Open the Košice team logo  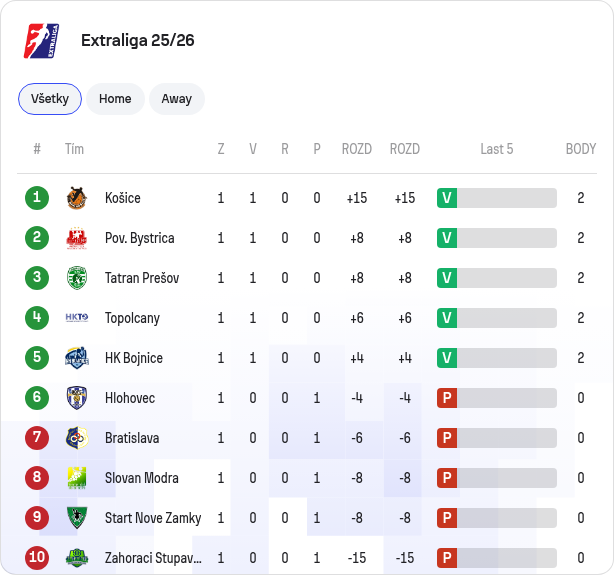click(77, 198)
